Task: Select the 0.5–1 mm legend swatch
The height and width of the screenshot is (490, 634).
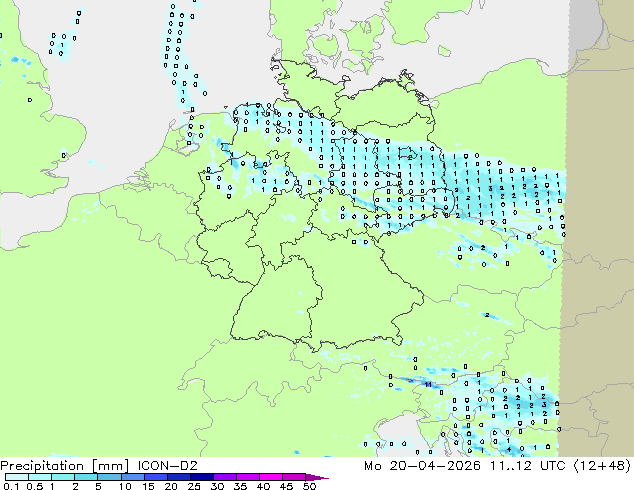Action: pos(40,477)
